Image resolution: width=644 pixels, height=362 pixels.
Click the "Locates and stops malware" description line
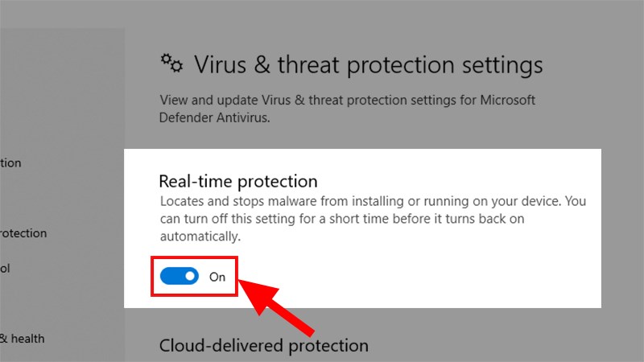(x=373, y=201)
